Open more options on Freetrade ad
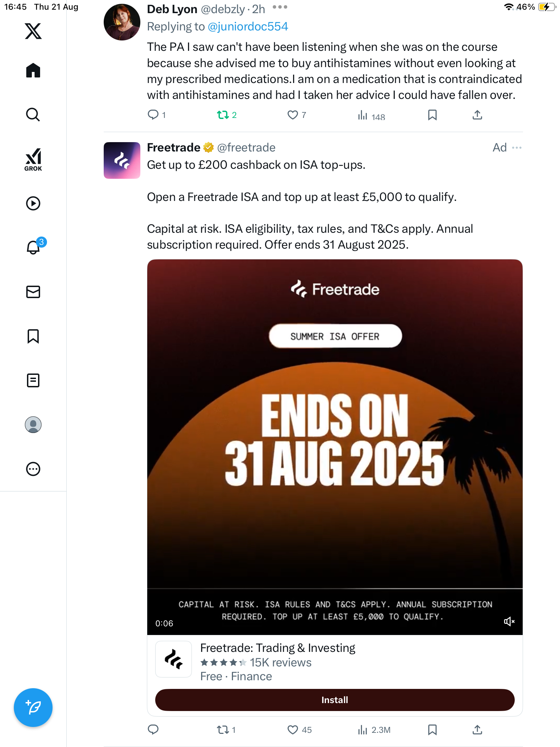The image size is (560, 747). point(517,148)
